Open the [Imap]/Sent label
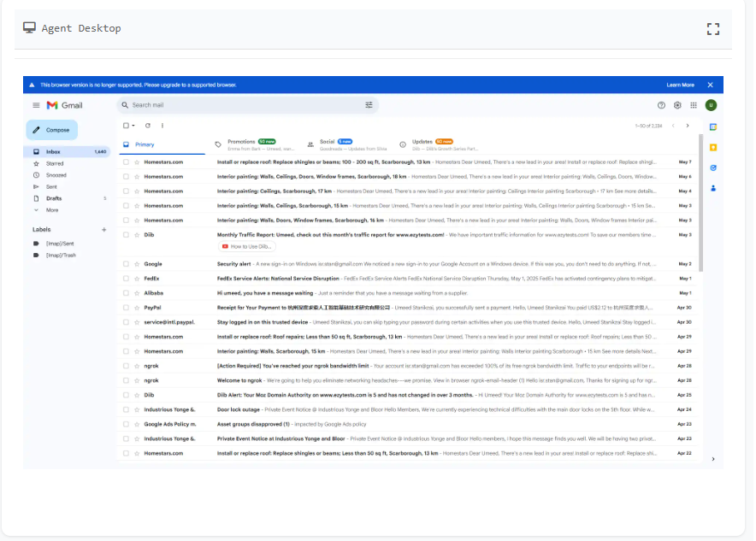Image resolution: width=756 pixels, height=541 pixels. click(x=67, y=244)
